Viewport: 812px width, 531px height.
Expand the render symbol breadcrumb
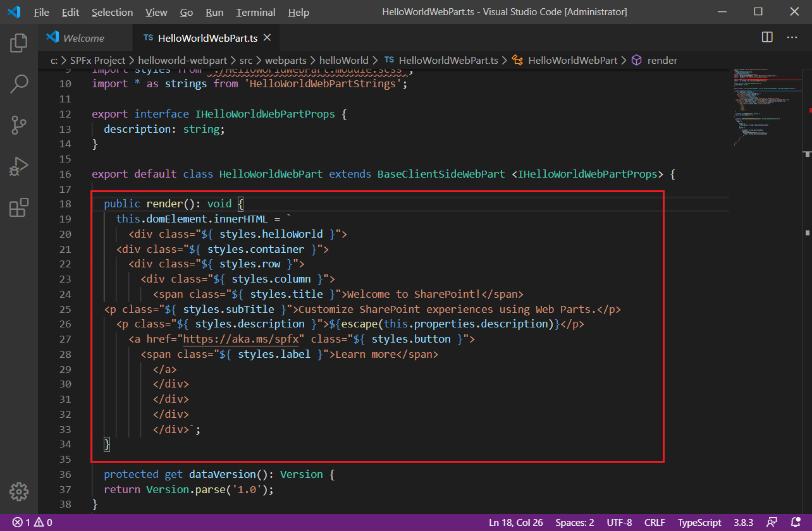point(661,61)
